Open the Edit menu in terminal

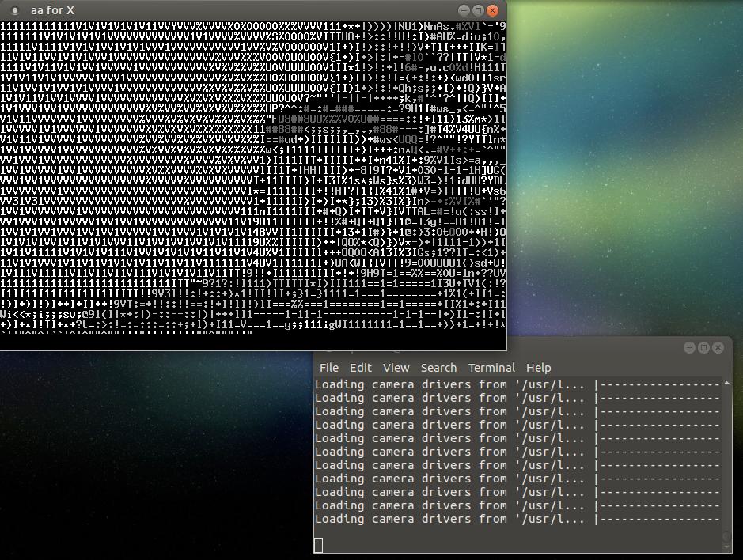(x=361, y=368)
